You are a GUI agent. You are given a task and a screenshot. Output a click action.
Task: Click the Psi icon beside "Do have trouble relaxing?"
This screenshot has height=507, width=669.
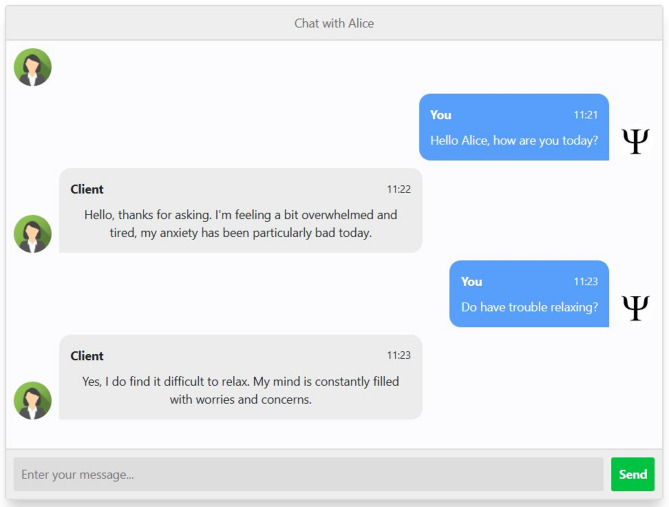pyautogui.click(x=635, y=308)
